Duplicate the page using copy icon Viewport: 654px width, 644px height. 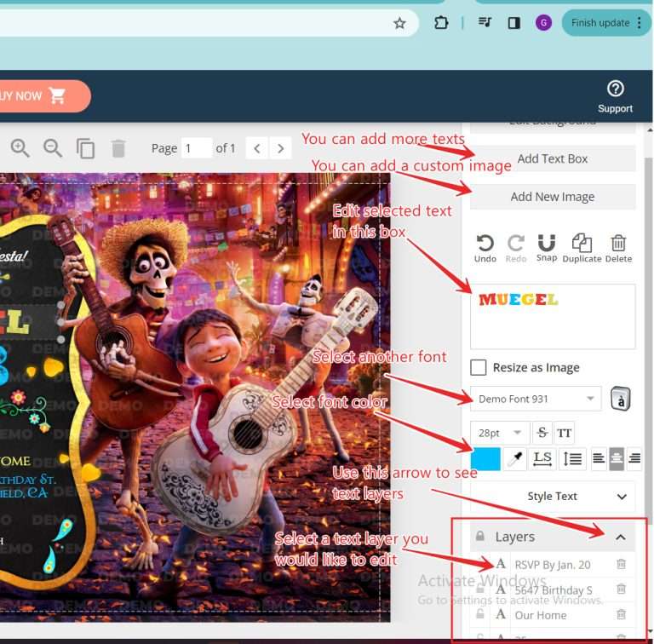85,148
